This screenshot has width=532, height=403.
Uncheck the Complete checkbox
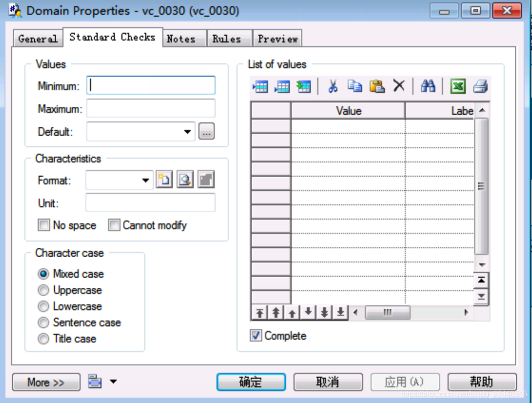click(256, 336)
